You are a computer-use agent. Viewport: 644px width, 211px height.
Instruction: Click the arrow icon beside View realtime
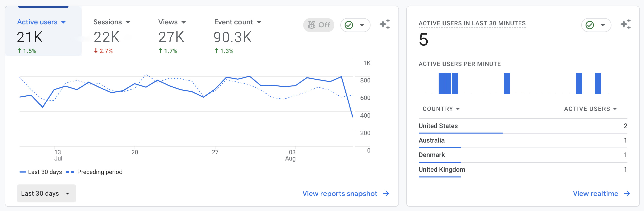pyautogui.click(x=627, y=193)
